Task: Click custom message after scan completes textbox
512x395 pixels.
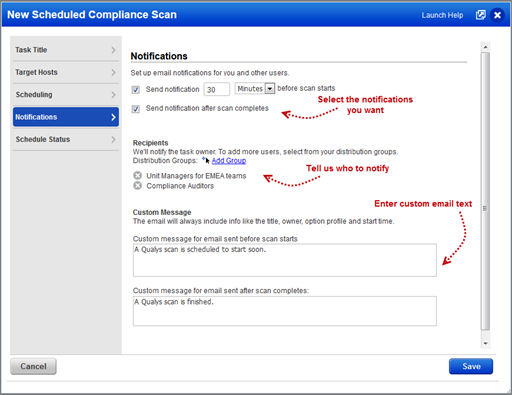Action: (285, 311)
